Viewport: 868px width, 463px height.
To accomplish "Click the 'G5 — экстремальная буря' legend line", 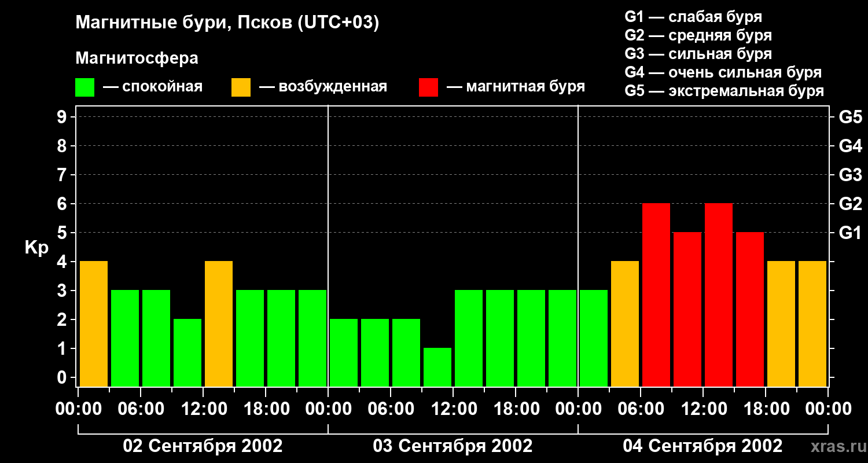I will point(724,91).
